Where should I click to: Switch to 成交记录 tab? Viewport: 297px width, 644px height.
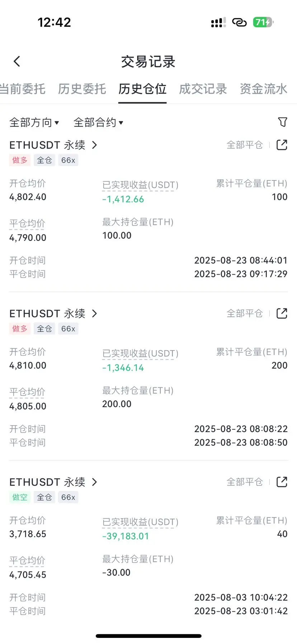click(x=203, y=89)
